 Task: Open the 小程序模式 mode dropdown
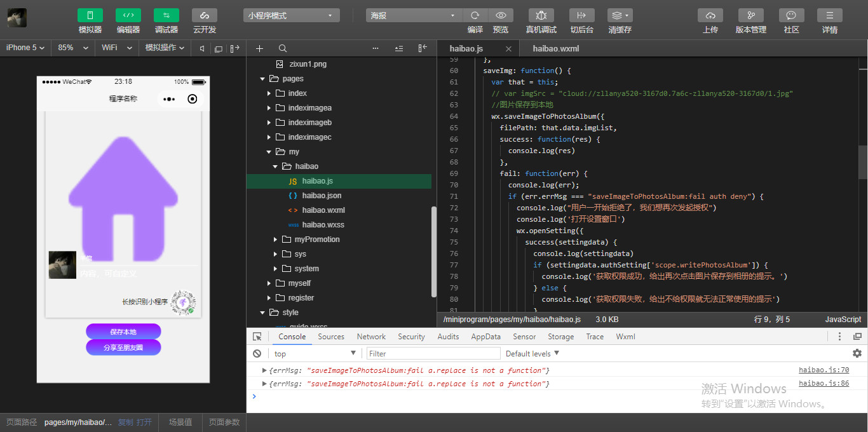[x=291, y=15]
